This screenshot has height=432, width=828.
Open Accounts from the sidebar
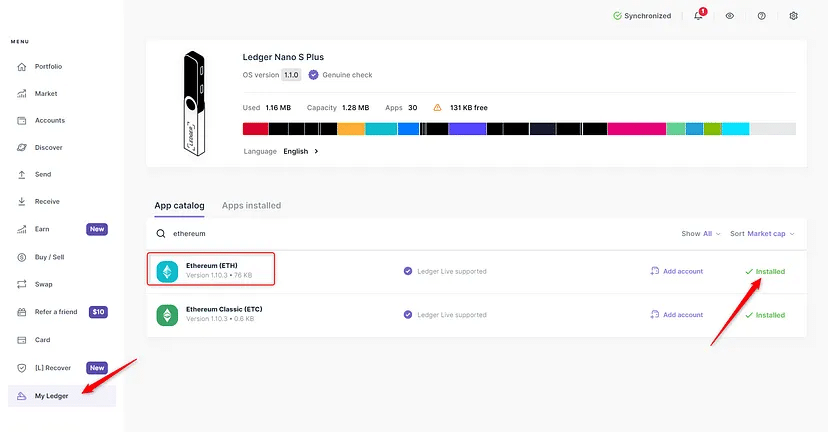(x=49, y=120)
